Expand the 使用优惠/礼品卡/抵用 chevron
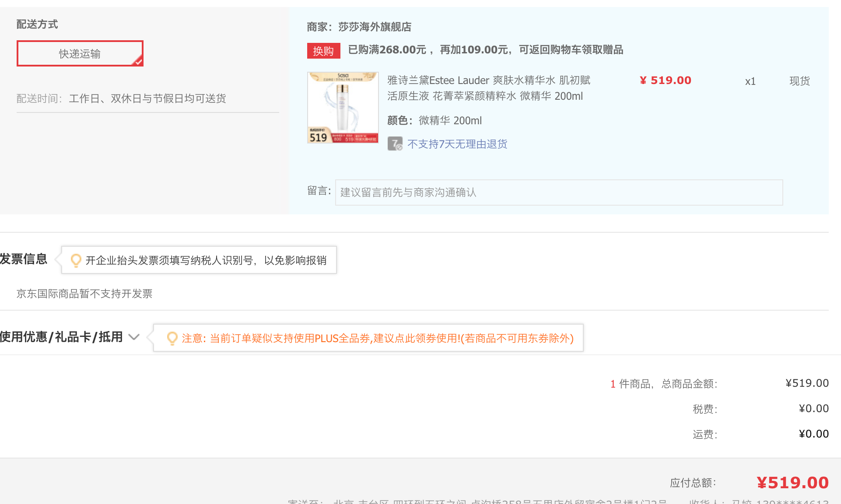The width and height of the screenshot is (841, 504). (x=134, y=337)
